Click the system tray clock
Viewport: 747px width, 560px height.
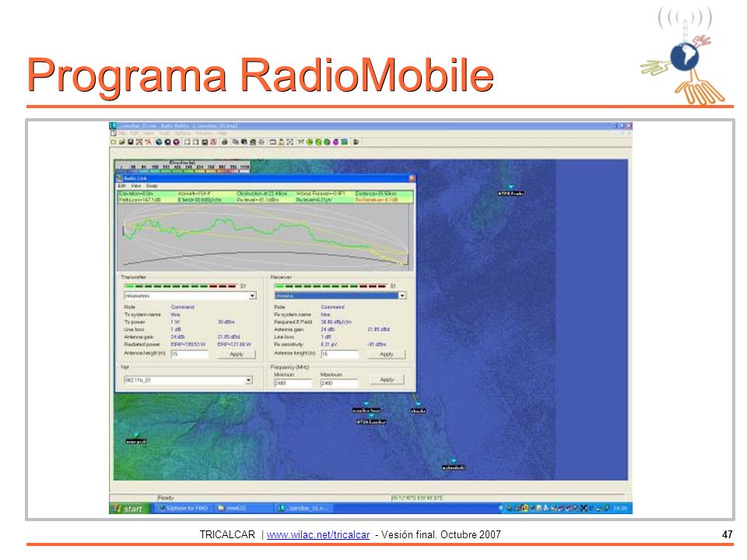coord(619,508)
